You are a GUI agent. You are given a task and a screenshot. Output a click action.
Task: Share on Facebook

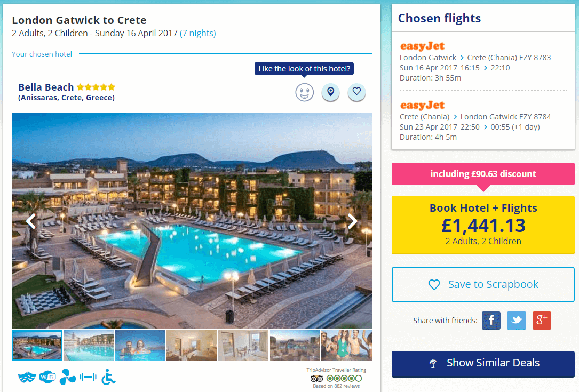pos(491,320)
